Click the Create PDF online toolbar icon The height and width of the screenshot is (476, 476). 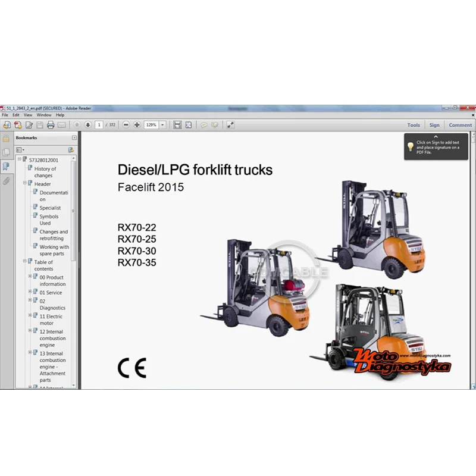7,125
